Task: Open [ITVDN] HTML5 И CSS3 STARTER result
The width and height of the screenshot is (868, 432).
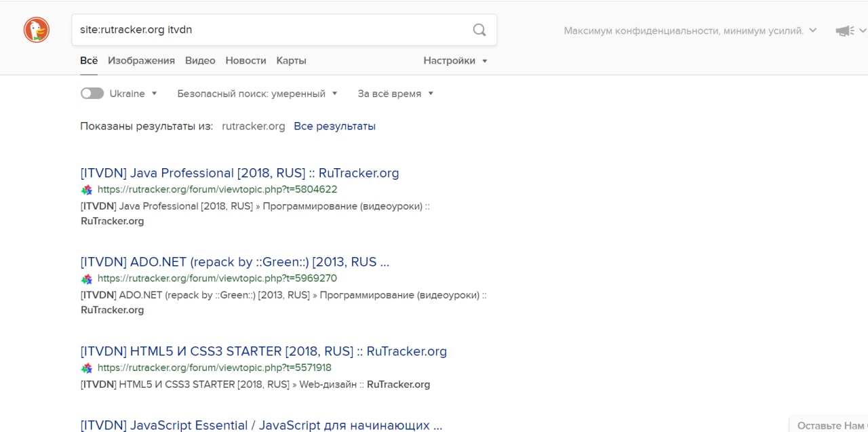Action: tap(263, 351)
